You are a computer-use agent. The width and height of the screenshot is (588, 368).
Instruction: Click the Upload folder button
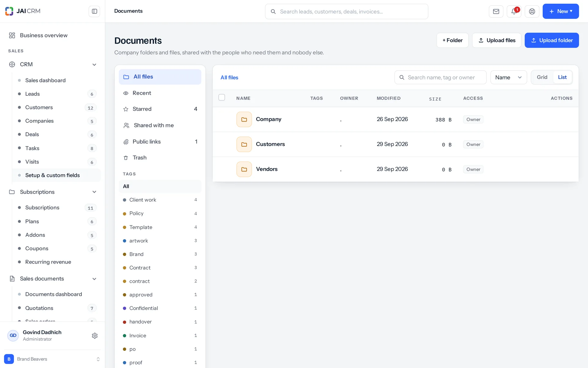552,40
